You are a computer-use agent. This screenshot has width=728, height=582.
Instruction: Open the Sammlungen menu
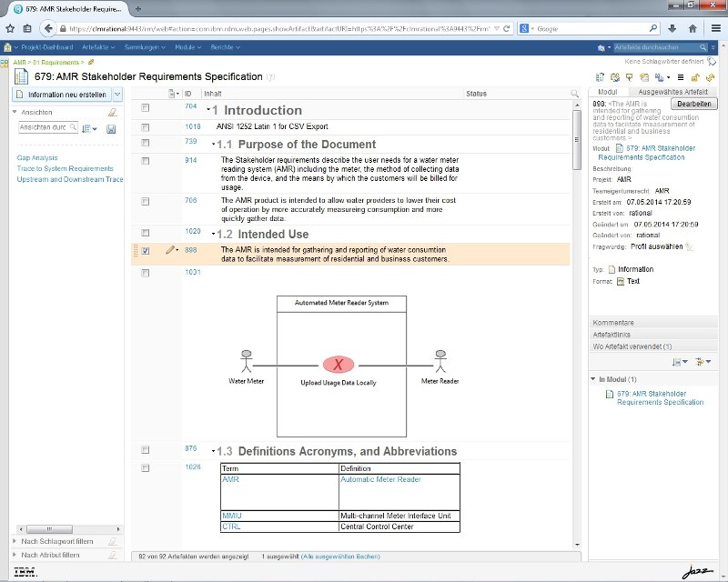(x=145, y=47)
